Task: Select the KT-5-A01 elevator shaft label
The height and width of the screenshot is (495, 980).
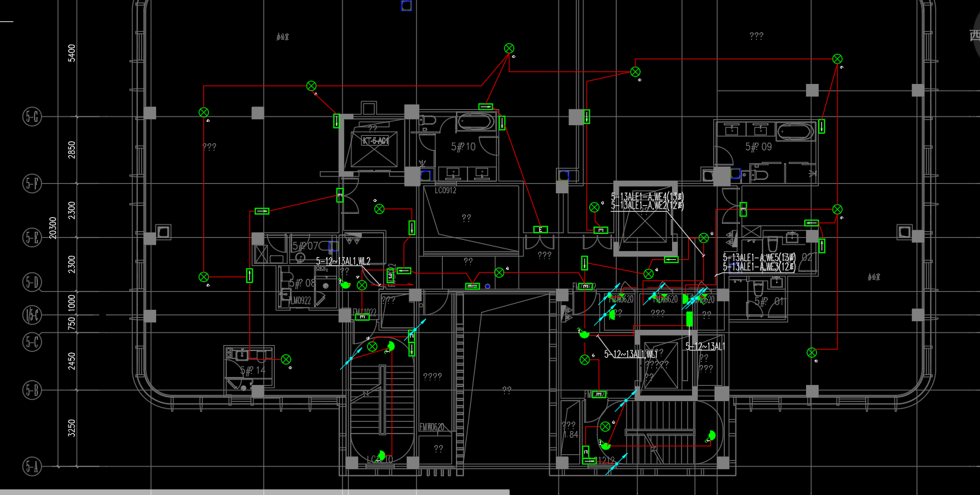Action: (375, 141)
